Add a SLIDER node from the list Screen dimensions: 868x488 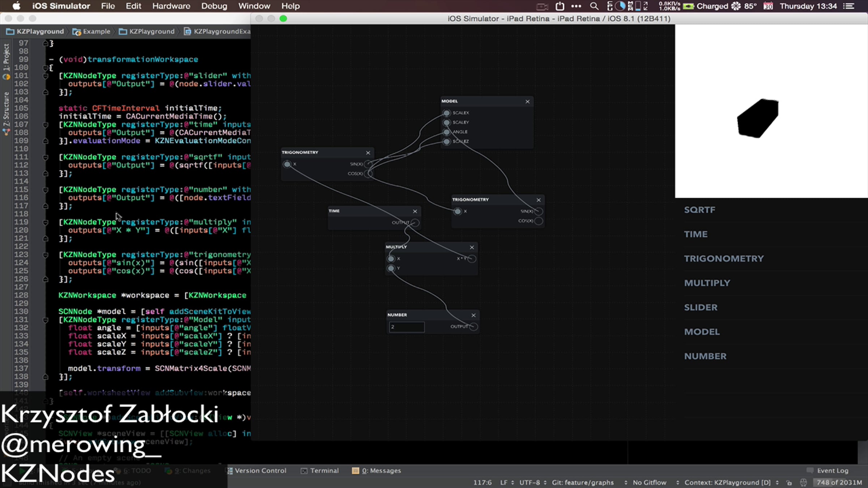click(x=771, y=307)
